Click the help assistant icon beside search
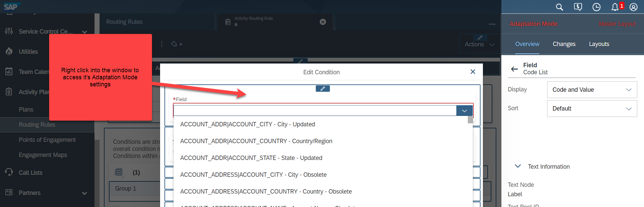 point(578,7)
